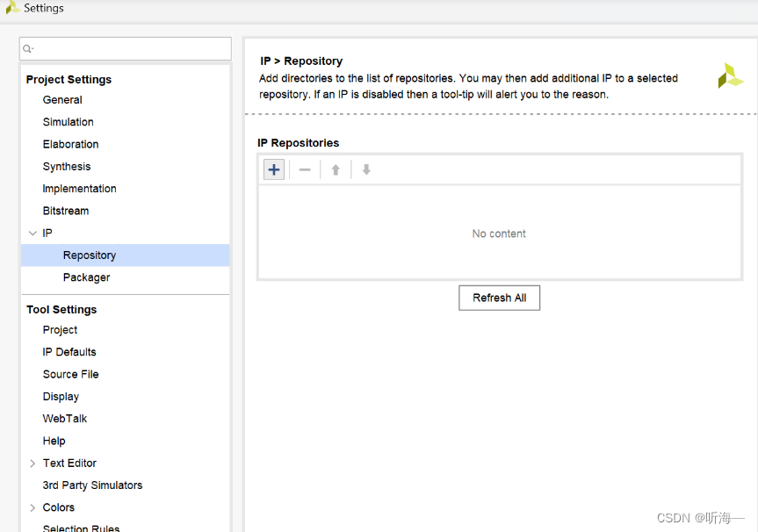This screenshot has height=532, width=758.
Task: Click the Tool Settings heading
Action: click(x=61, y=310)
